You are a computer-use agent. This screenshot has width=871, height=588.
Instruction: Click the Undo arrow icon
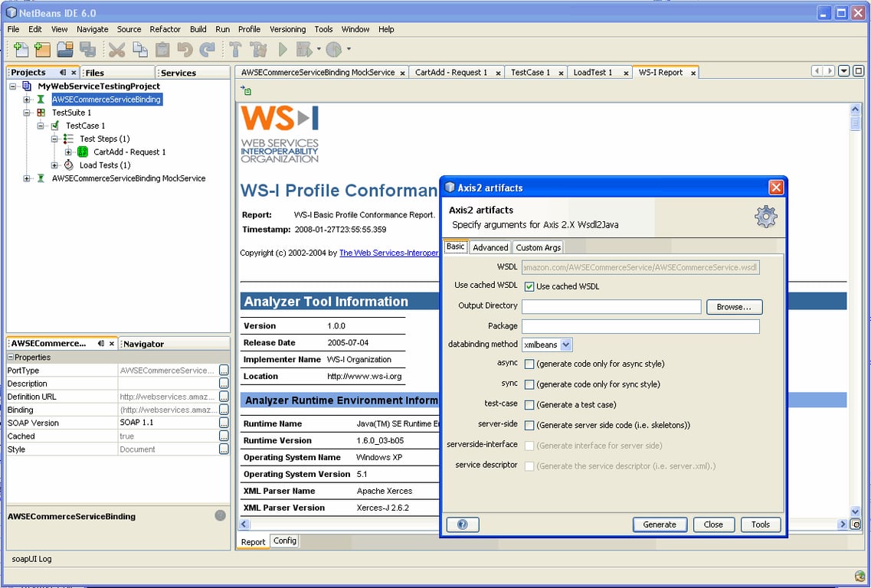tap(185, 50)
